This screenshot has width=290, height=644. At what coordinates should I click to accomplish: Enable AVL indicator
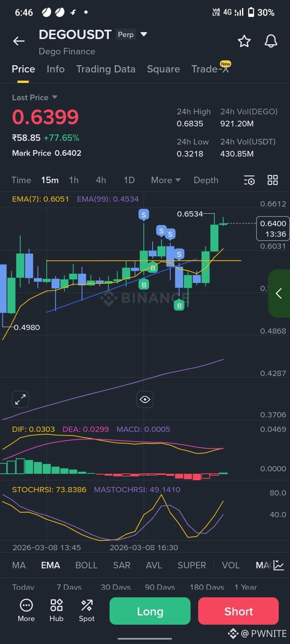154,565
